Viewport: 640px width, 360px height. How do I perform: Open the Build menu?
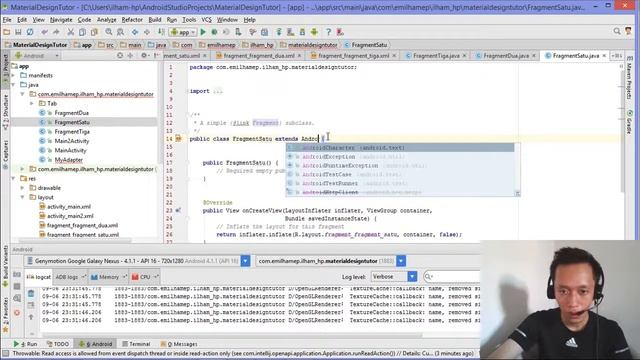[155, 20]
